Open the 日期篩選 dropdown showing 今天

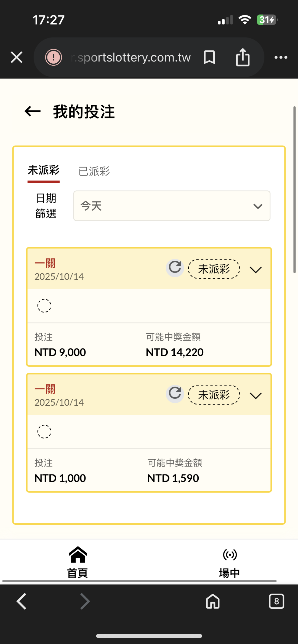pos(172,206)
